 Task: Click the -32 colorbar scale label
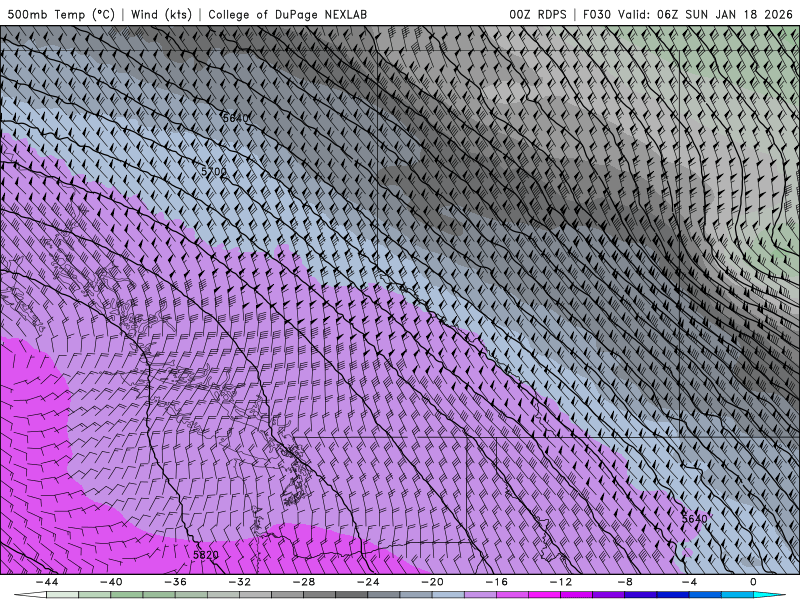240,582
